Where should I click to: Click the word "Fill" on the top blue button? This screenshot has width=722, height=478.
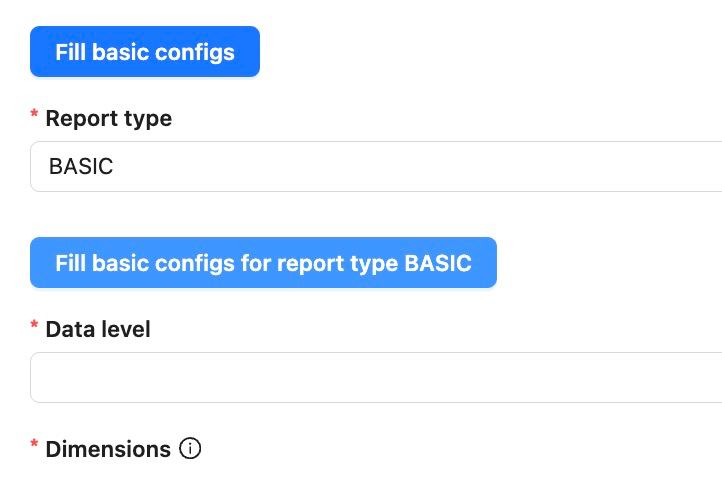click(71, 52)
